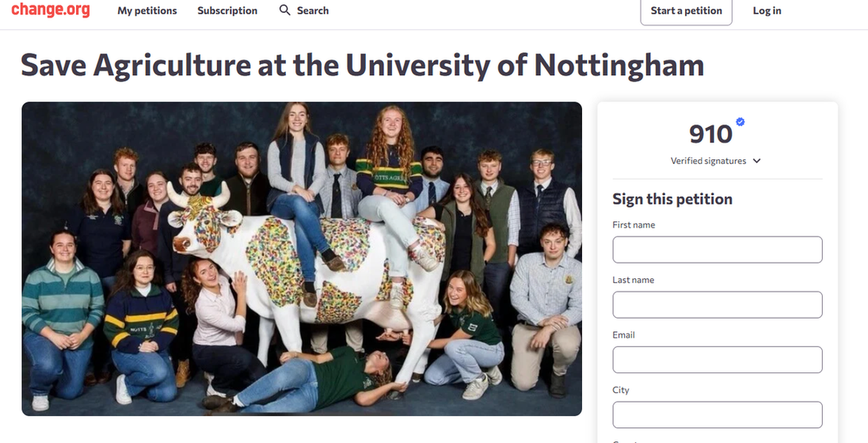The image size is (868, 443).
Task: Click the Save Agriculture petition title
Action: coord(362,65)
